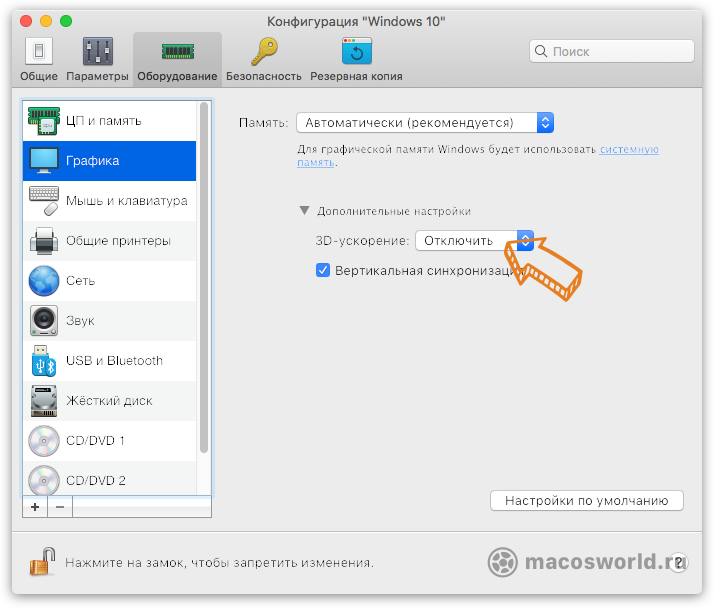The height and width of the screenshot is (608, 714).
Task: Open help with question mark button
Action: tap(678, 562)
